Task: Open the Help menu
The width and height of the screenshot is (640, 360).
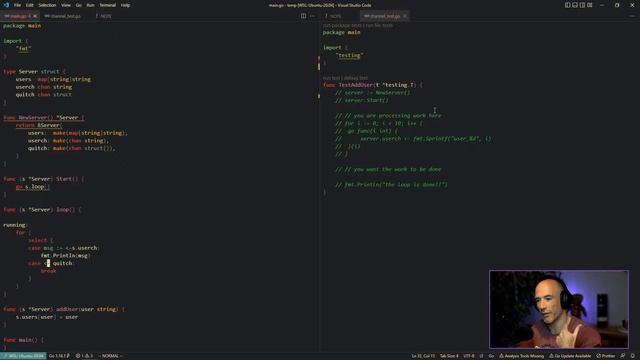Action: [125, 5]
